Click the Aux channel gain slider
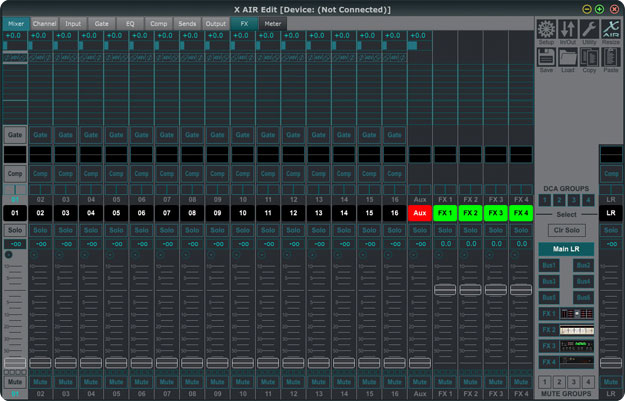 (x=420, y=46)
